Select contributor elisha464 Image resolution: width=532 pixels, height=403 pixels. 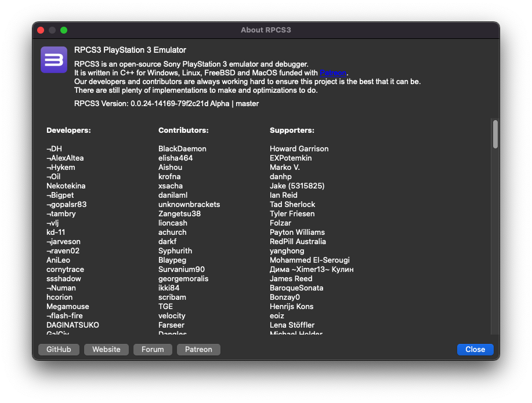click(x=175, y=158)
